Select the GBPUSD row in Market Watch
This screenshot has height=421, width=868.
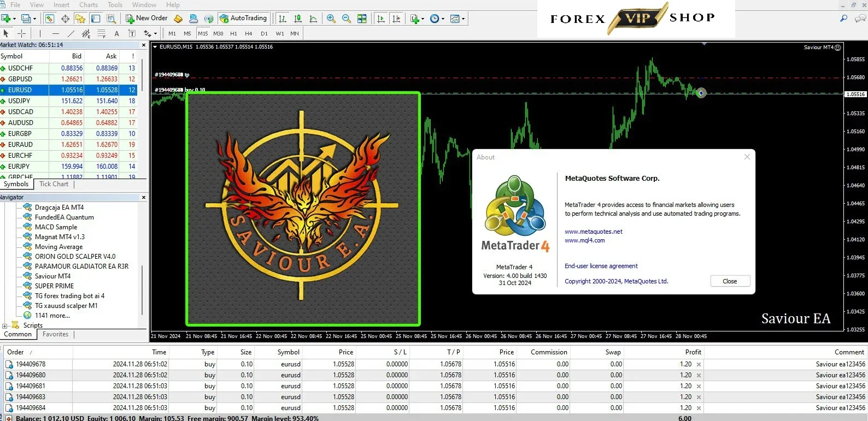(68, 79)
